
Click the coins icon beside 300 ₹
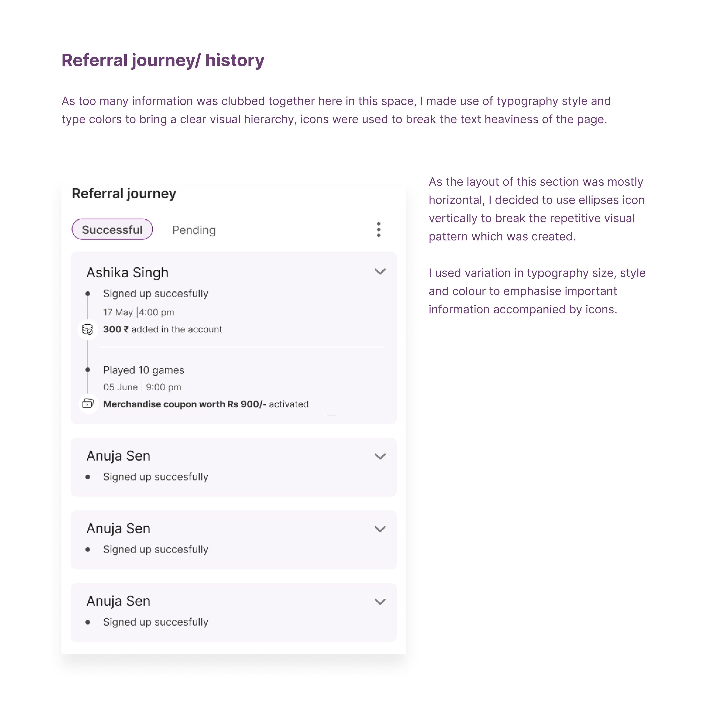[87, 329]
